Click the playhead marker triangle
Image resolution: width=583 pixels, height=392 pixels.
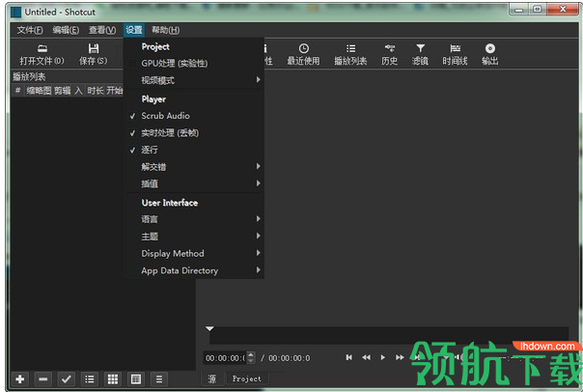click(x=209, y=329)
